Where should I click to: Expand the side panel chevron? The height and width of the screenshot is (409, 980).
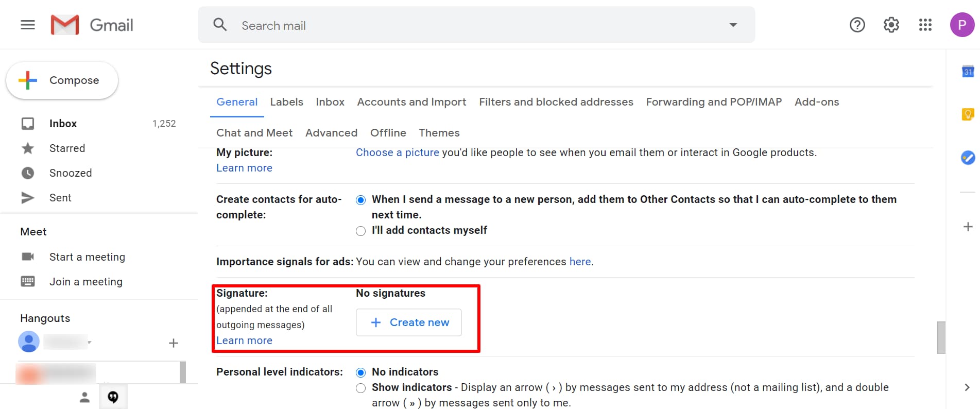click(x=967, y=387)
